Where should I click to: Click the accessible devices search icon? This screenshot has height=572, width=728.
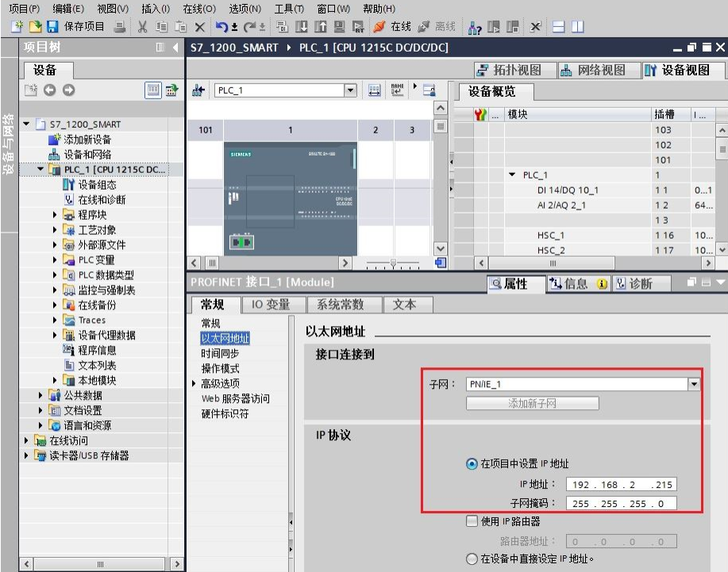click(473, 25)
